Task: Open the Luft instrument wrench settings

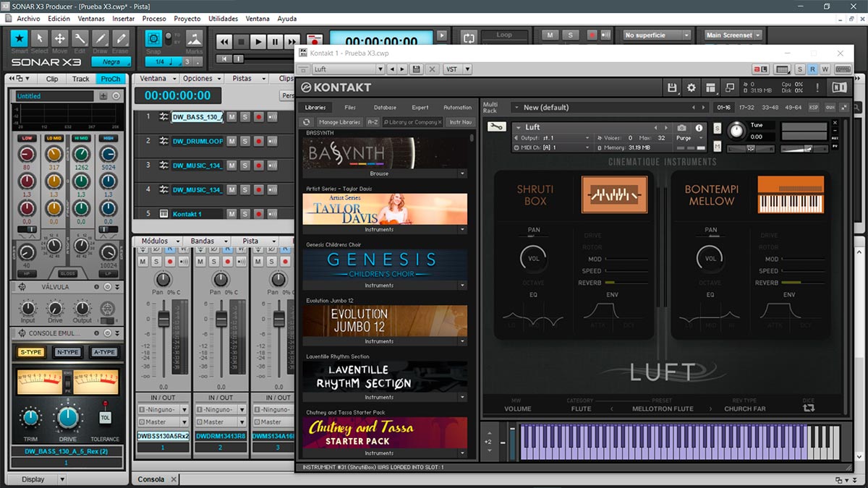Action: click(x=497, y=127)
